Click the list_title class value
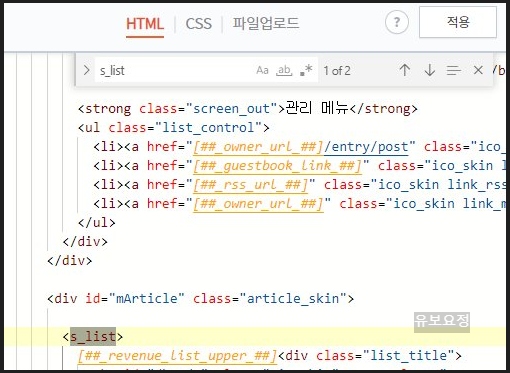This screenshot has height=373, width=510. pyautogui.click(x=409, y=356)
